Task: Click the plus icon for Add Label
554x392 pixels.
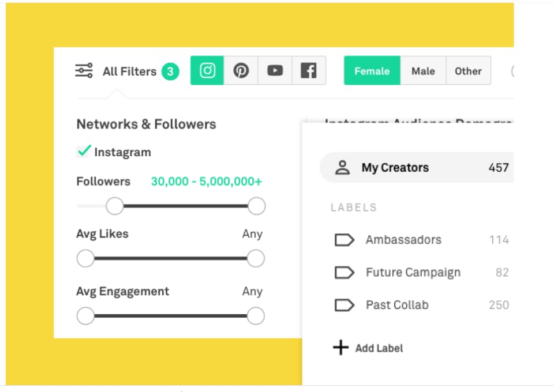Action: click(341, 348)
